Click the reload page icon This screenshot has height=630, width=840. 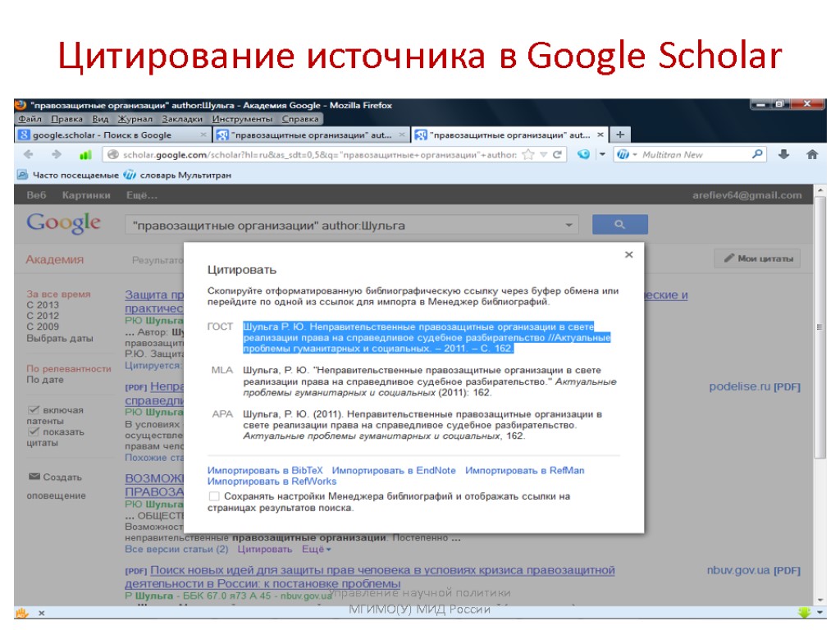pyautogui.click(x=557, y=154)
